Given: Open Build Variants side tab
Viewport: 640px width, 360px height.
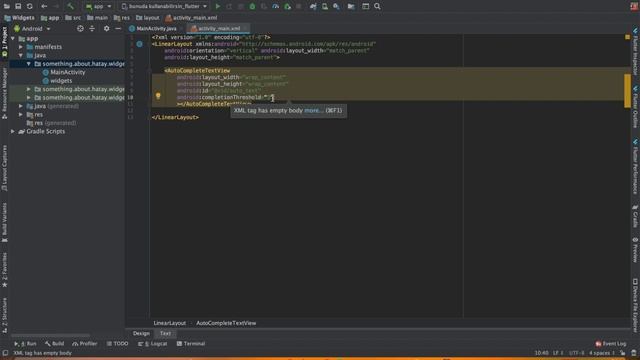Looking at the screenshot, I should (x=4, y=222).
